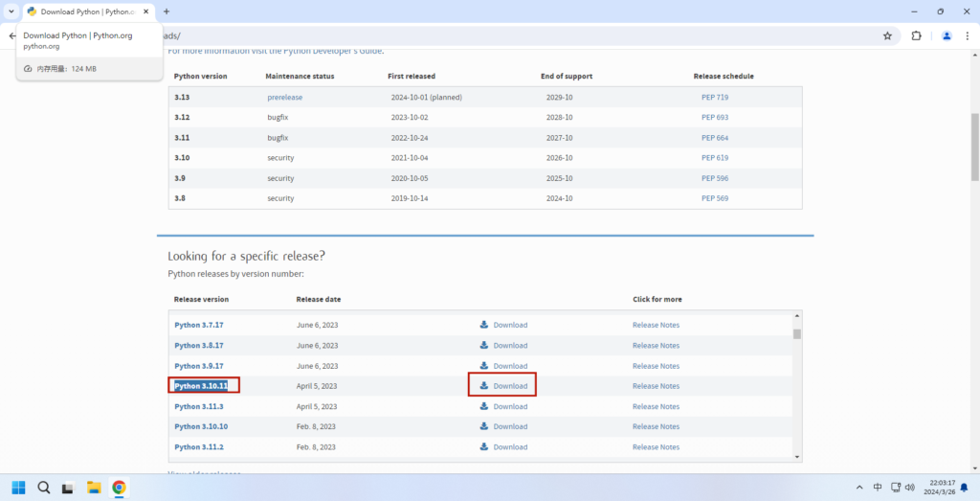Switch the Chinese input method indicator
This screenshot has width=980, height=501.
coord(878,488)
